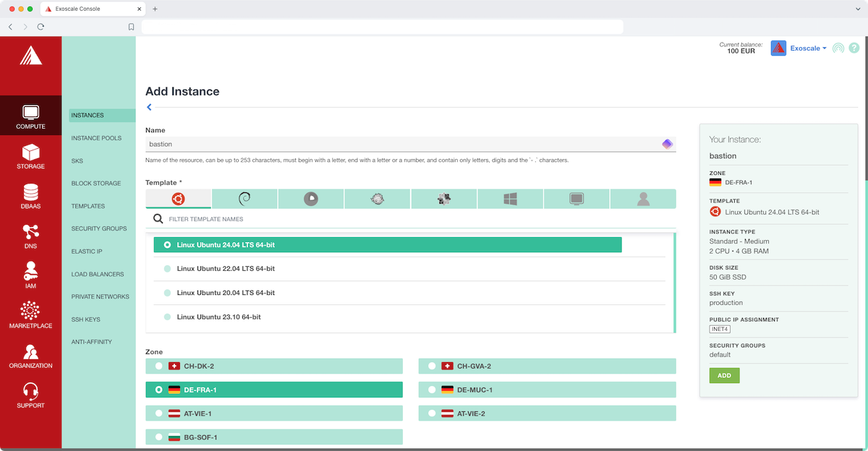Open the DBaaS section in sidebar
The width and height of the screenshot is (868, 451).
tap(30, 196)
